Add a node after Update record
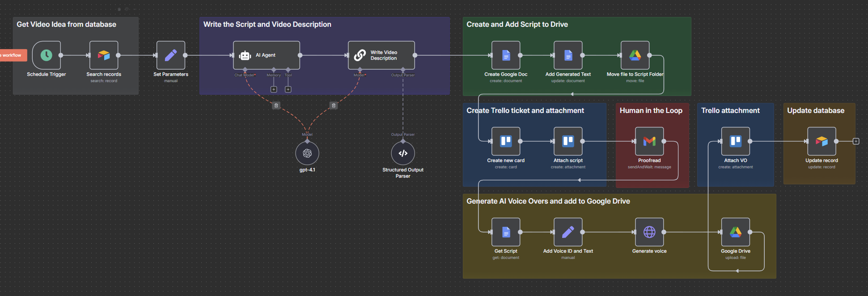The image size is (868, 296). 856,142
